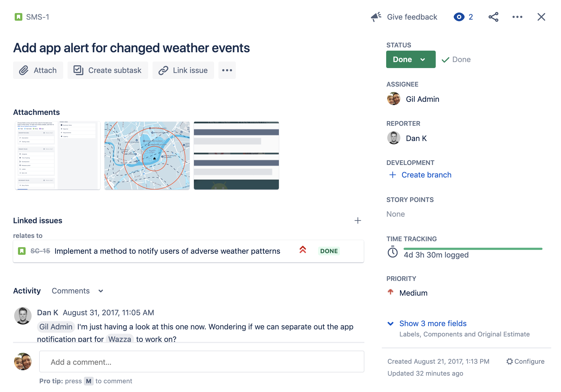Click the green story icon beside SMS-1
The image size is (561, 392).
tap(18, 17)
